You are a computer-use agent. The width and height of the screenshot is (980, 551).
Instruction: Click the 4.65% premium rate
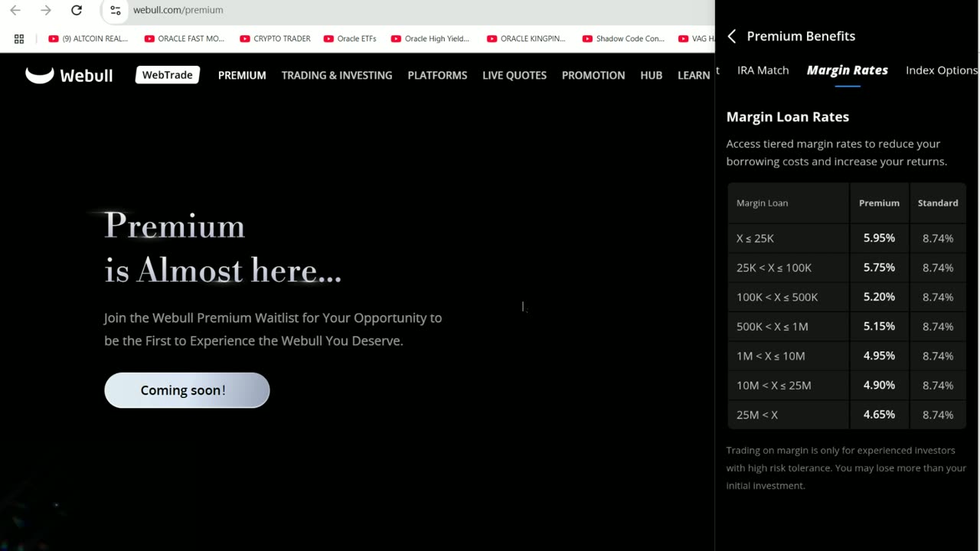coord(879,414)
